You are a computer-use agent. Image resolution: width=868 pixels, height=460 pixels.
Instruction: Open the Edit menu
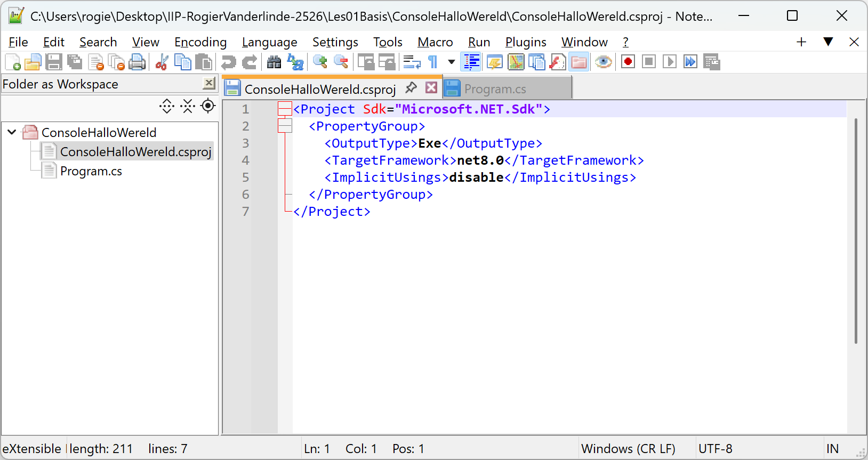[x=54, y=42]
